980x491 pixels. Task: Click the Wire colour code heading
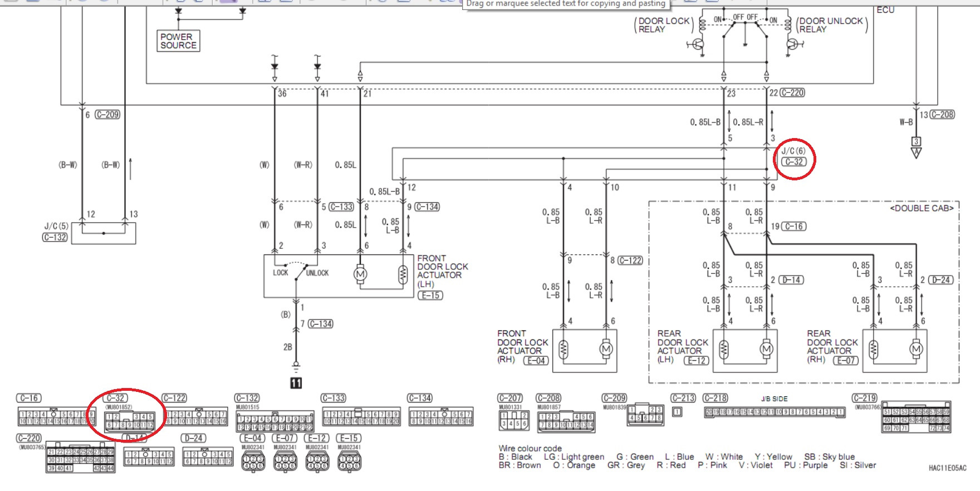[x=530, y=448]
